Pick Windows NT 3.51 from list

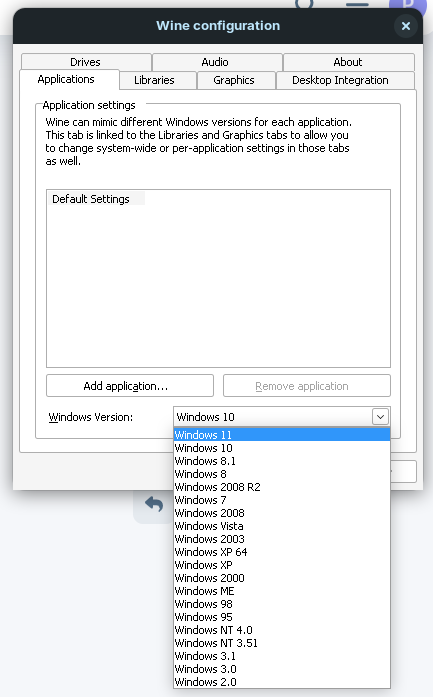click(x=282, y=643)
